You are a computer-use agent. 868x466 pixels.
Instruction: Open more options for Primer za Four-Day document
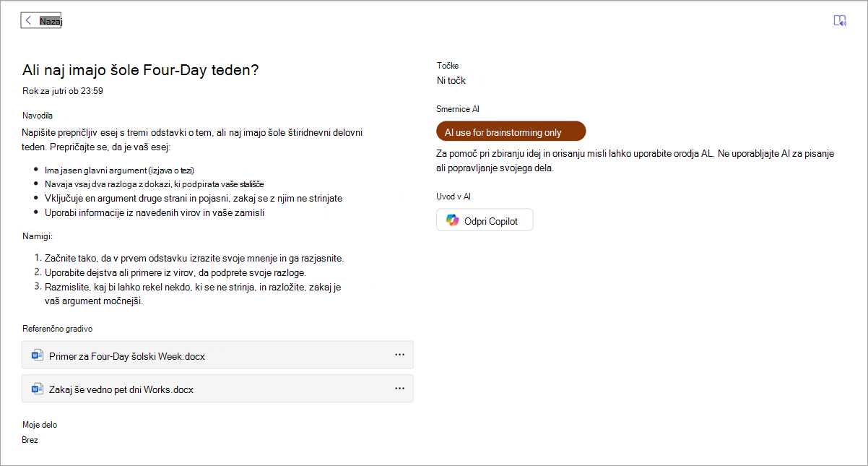399,355
